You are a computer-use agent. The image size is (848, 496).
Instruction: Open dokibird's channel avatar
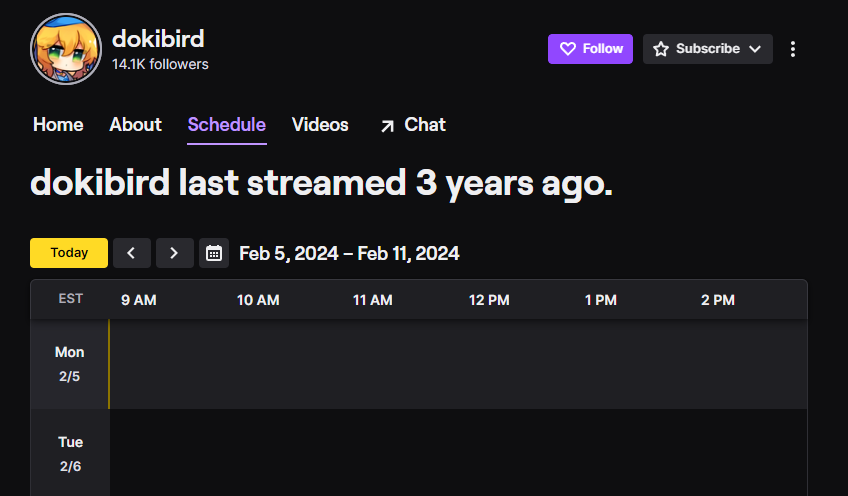[x=66, y=49]
